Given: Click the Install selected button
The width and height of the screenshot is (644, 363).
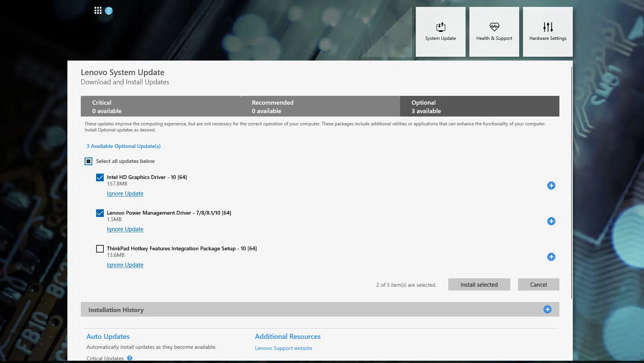Looking at the screenshot, I should point(479,284).
